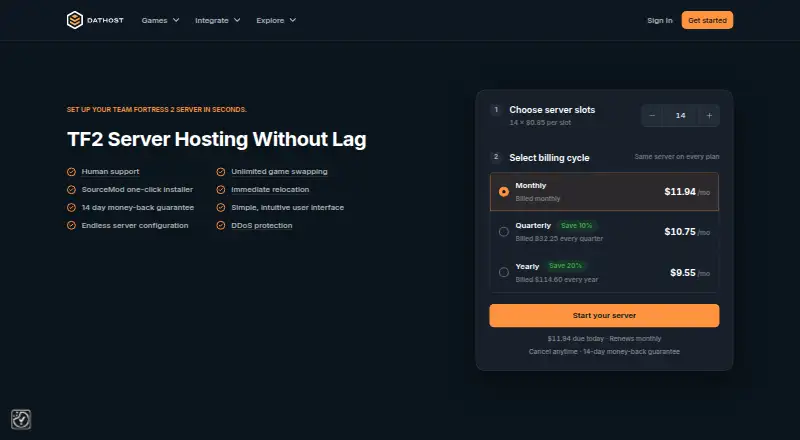Viewport: 800px width, 440px height.
Task: Click the checkmark icon beside Human support
Action: (x=71, y=172)
